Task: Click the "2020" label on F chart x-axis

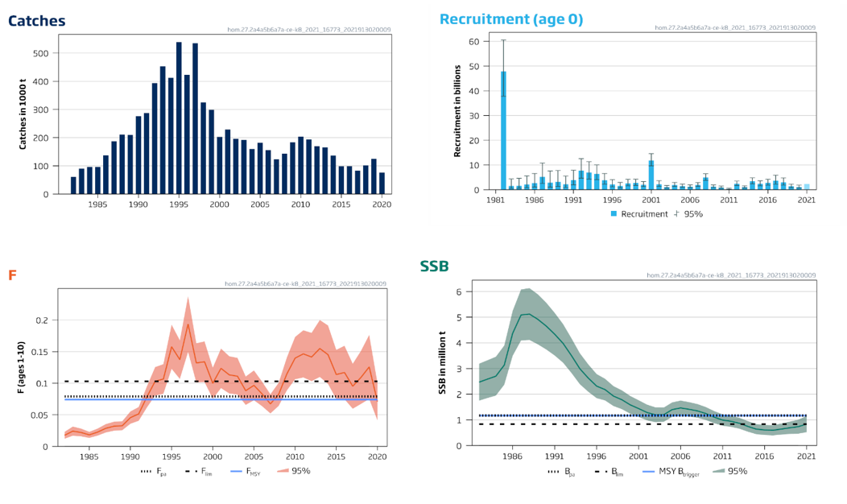Action: [x=377, y=456]
